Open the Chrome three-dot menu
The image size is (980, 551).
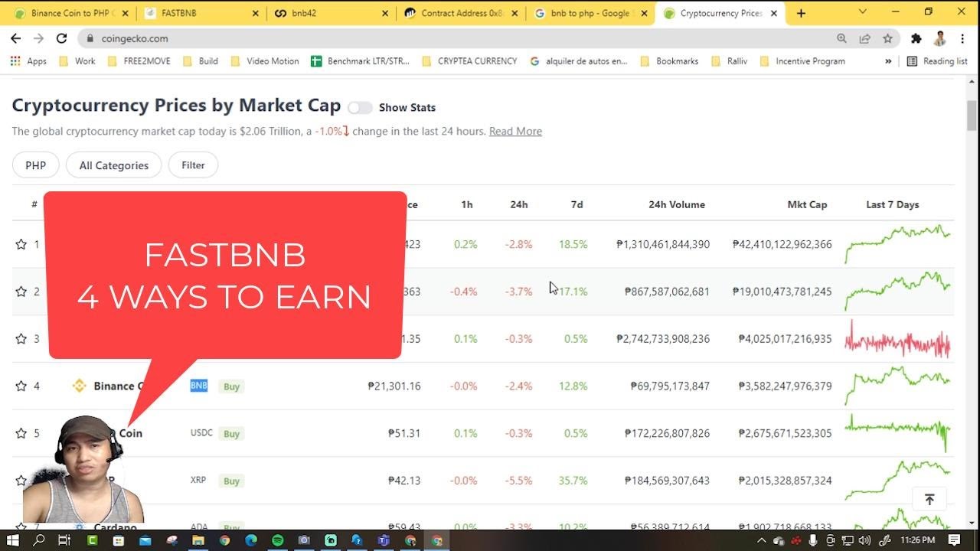963,38
